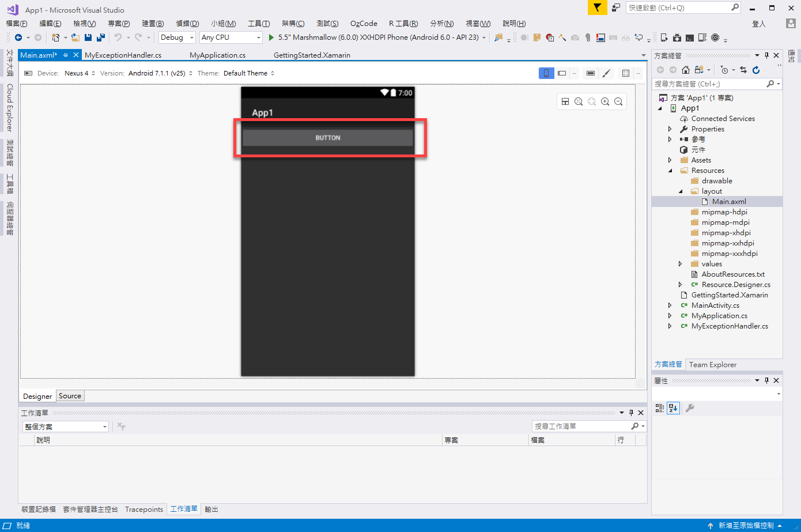Open the Android SDK Manager icon
Screen dimensions: 801x532
coord(677,37)
